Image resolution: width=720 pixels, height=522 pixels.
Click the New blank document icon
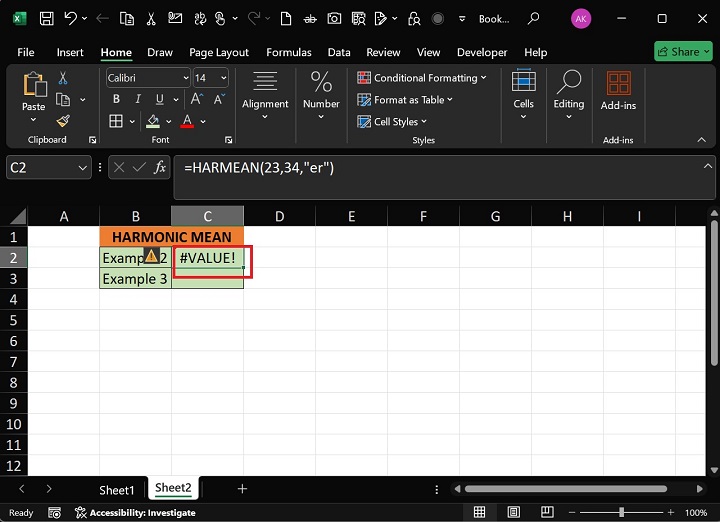(286, 19)
